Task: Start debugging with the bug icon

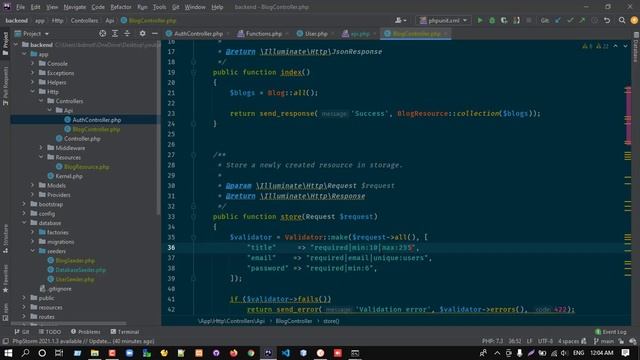Action: coord(492,20)
